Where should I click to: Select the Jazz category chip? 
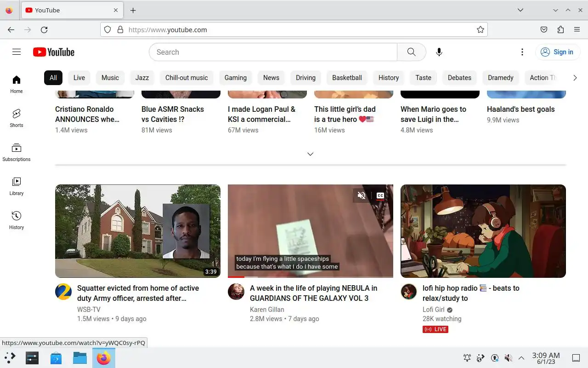(x=142, y=78)
